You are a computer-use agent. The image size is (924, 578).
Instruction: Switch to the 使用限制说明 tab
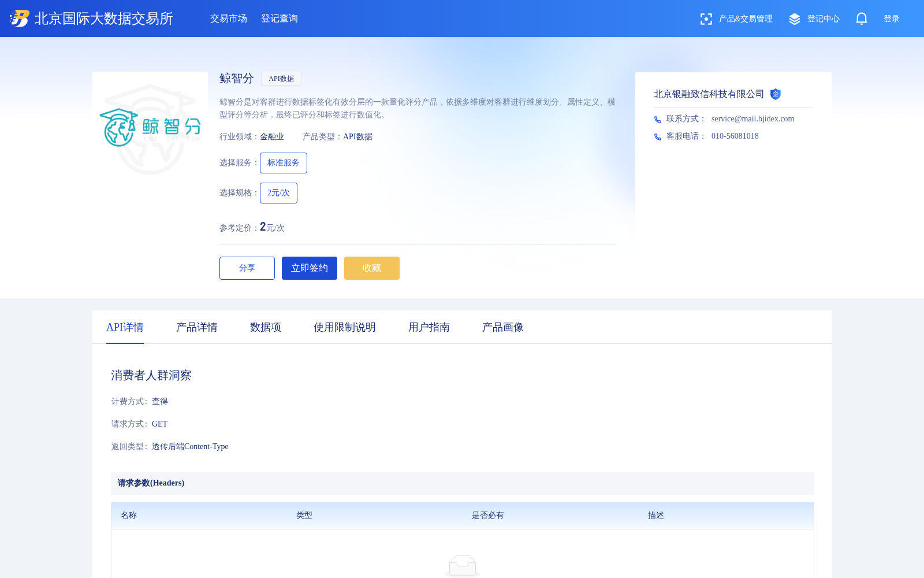point(345,327)
